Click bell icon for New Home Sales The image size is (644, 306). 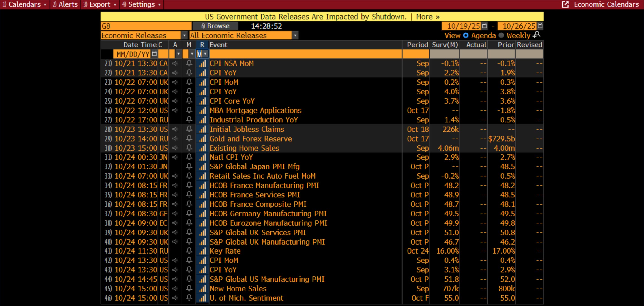pos(189,289)
